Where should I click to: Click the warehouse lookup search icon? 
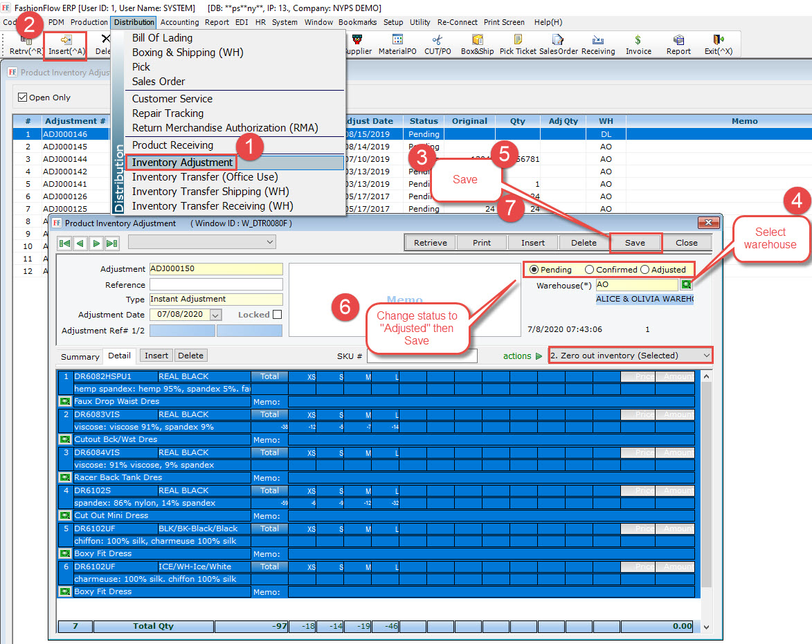click(x=687, y=285)
